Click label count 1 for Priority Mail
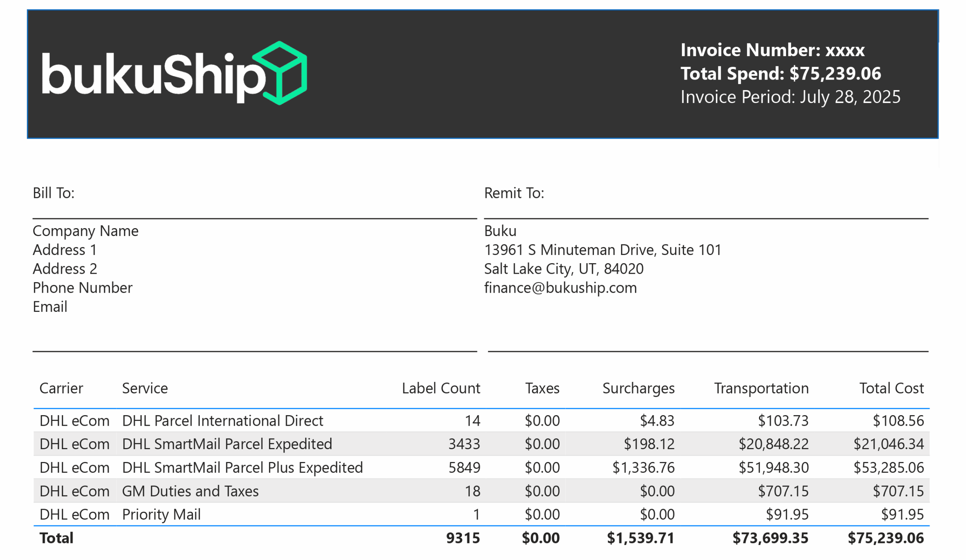This screenshot has width=966, height=560. 477,515
